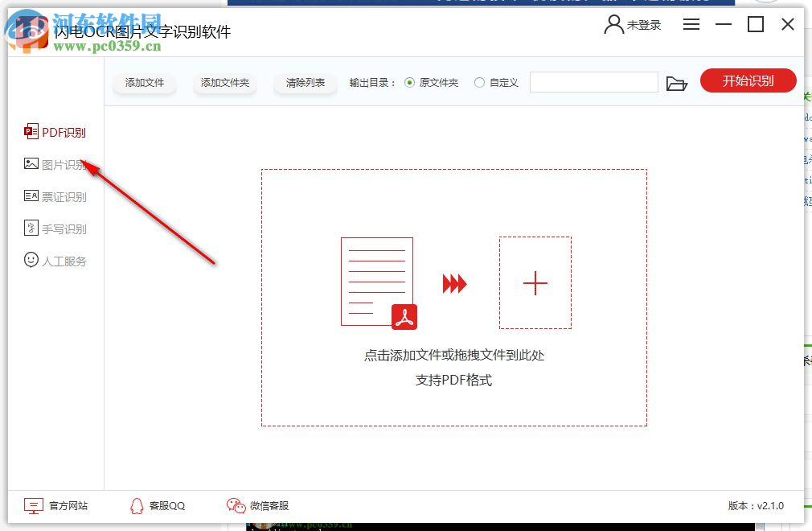812x531 pixels.
Task: Click the dashed PDF drop zone area
Action: tap(453, 298)
